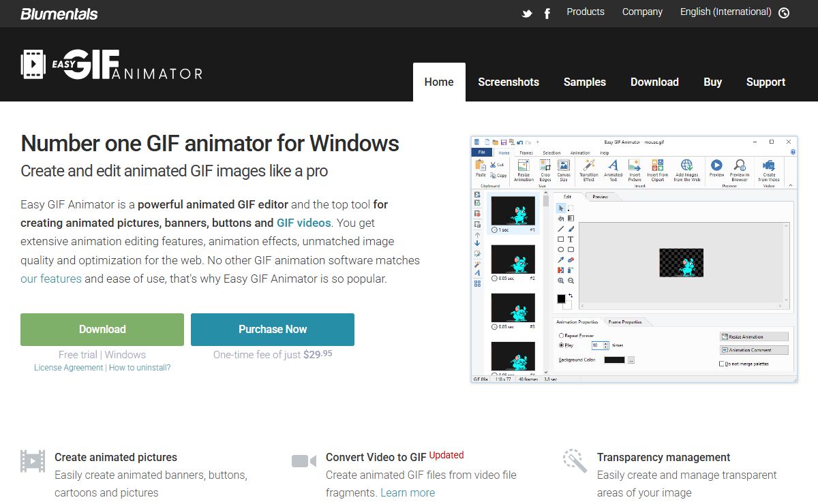818x504 pixels.
Task: Click the Blumentals logo in top bar
Action: (59, 13)
